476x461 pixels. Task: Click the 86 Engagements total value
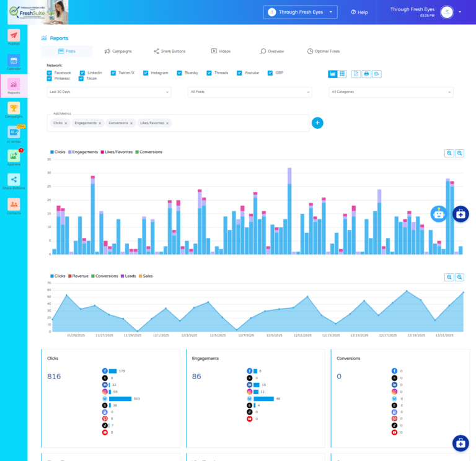[x=196, y=376]
